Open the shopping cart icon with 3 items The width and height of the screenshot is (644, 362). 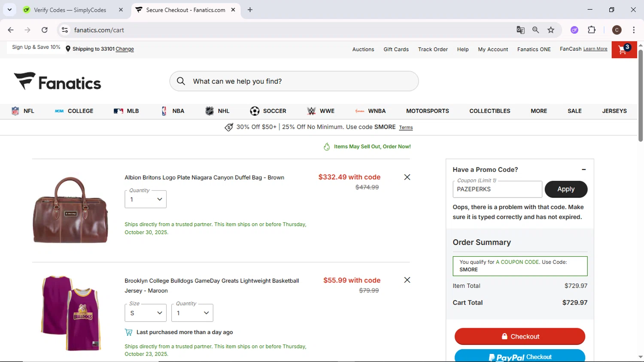(x=624, y=49)
